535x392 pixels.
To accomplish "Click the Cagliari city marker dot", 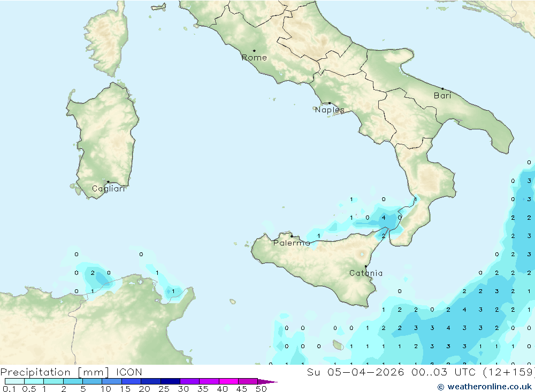I will click(108, 182).
